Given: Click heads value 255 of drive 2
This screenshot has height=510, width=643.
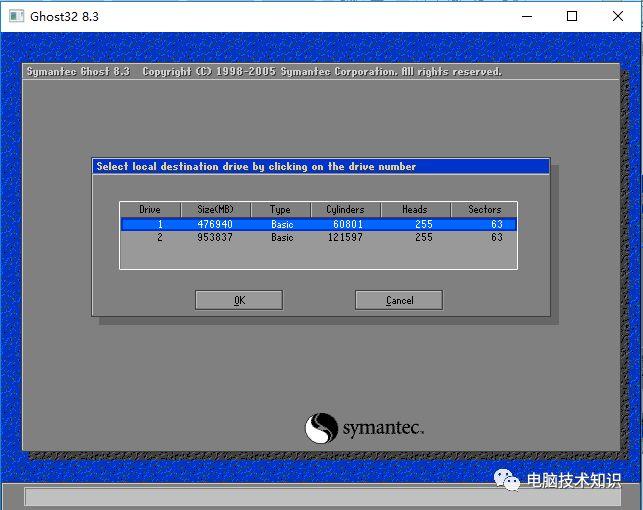Looking at the screenshot, I should click(x=424, y=237).
